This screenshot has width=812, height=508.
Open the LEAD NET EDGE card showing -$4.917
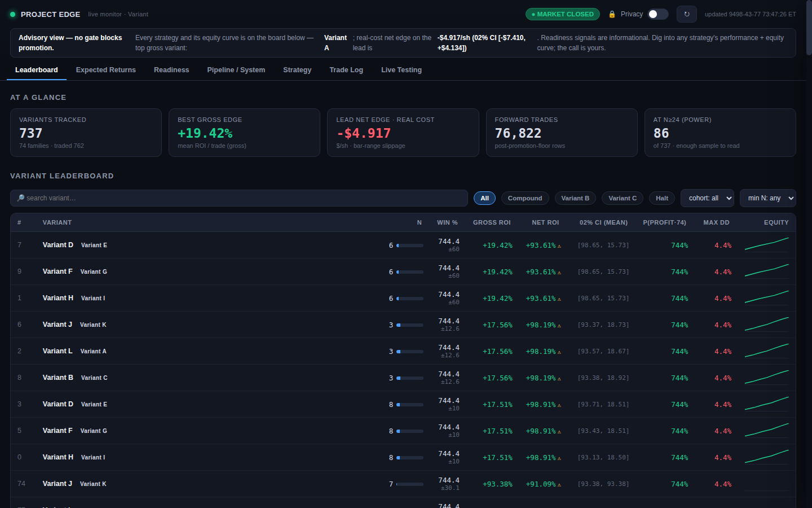click(x=403, y=133)
